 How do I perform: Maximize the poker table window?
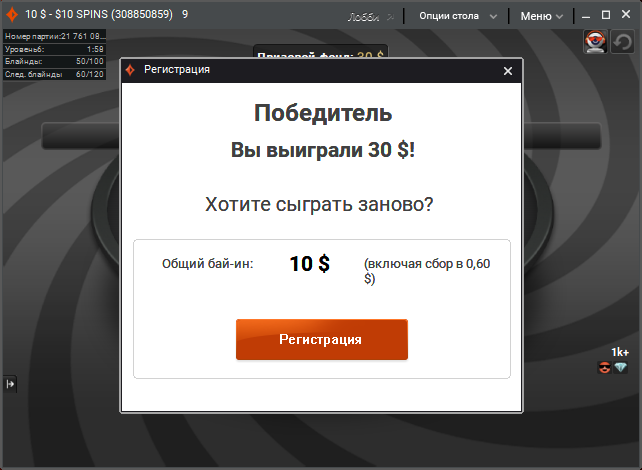click(x=606, y=15)
